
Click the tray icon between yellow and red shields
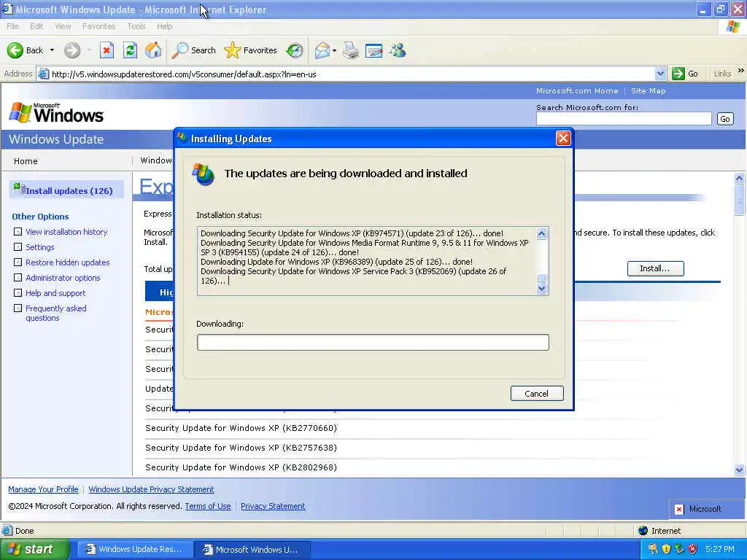679,549
